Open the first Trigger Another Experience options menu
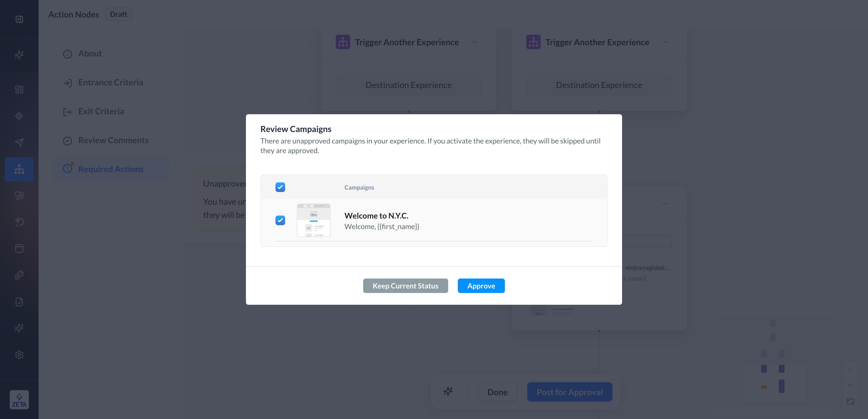This screenshot has width=868, height=419. point(474,42)
